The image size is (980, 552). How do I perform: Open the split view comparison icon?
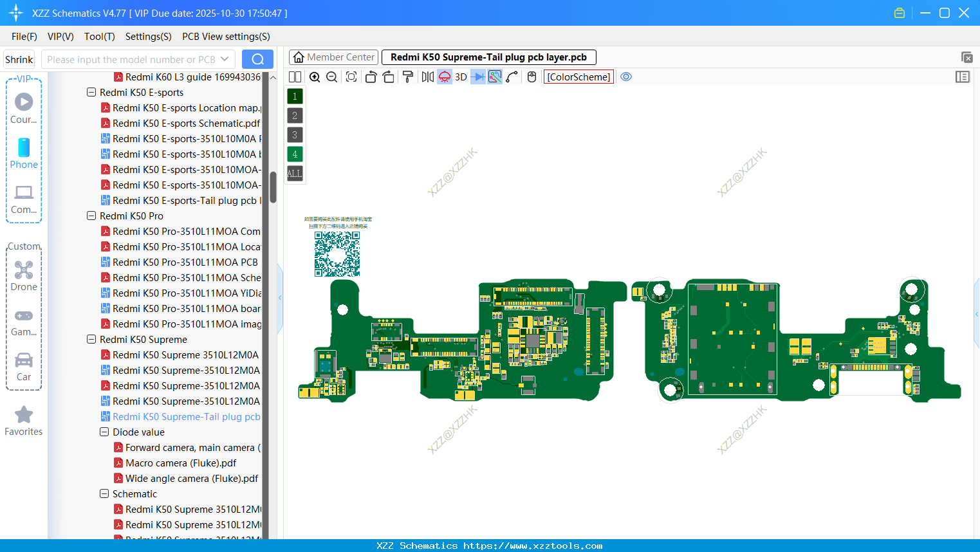point(295,77)
